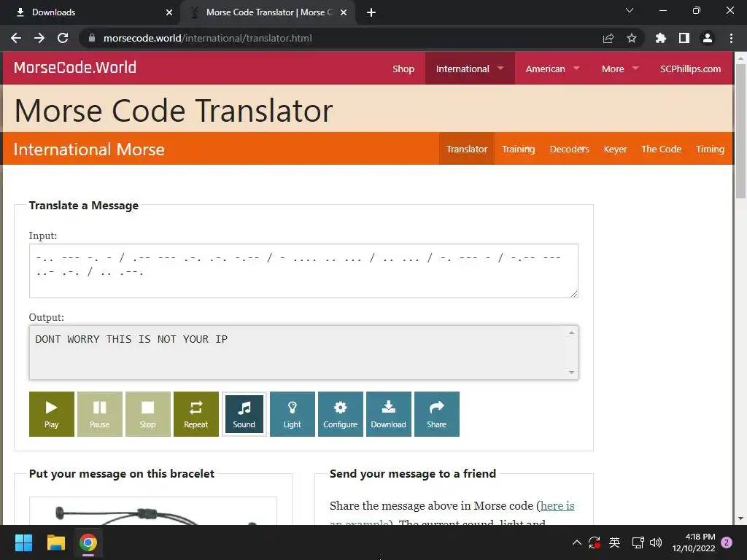
Task: Click the Download audio button
Action: point(388,414)
